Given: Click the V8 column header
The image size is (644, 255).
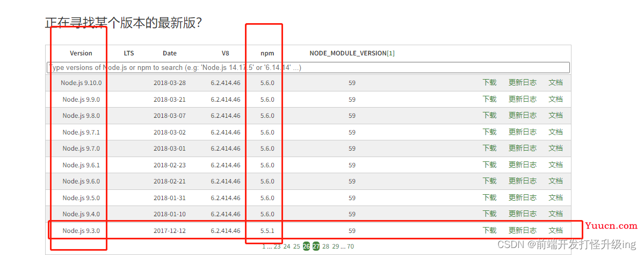Looking at the screenshot, I should click(226, 53).
